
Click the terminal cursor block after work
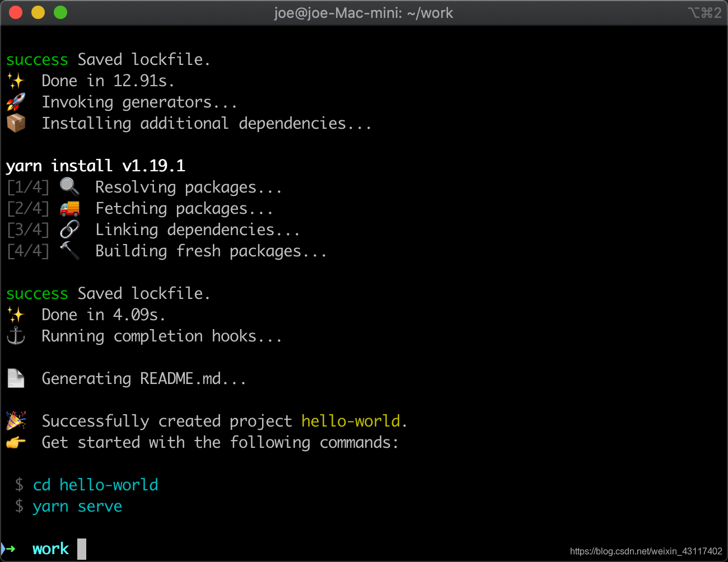(x=82, y=549)
